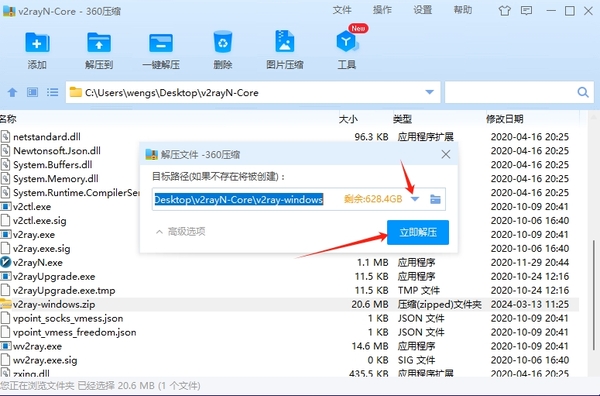
Task: Click the 立即解压 (Extract now) button
Action: [418, 232]
